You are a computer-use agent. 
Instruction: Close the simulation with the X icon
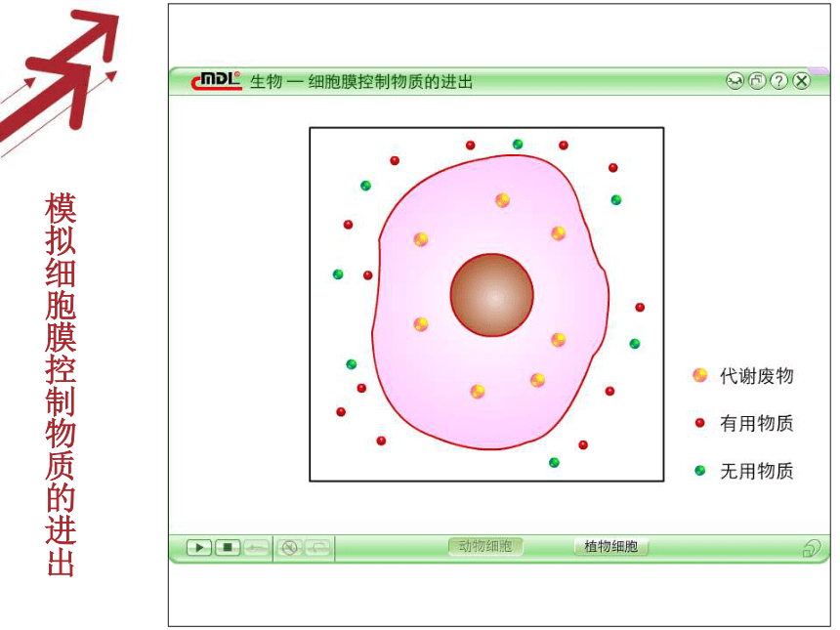802,81
